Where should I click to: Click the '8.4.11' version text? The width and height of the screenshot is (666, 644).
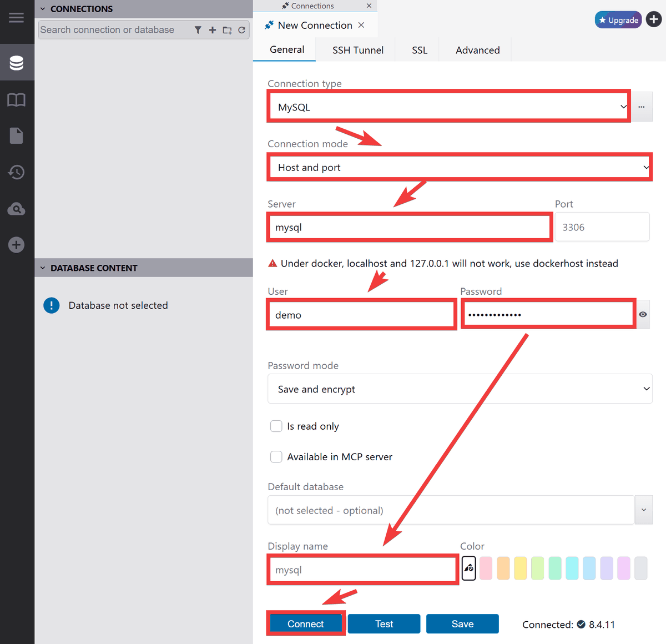coord(602,625)
